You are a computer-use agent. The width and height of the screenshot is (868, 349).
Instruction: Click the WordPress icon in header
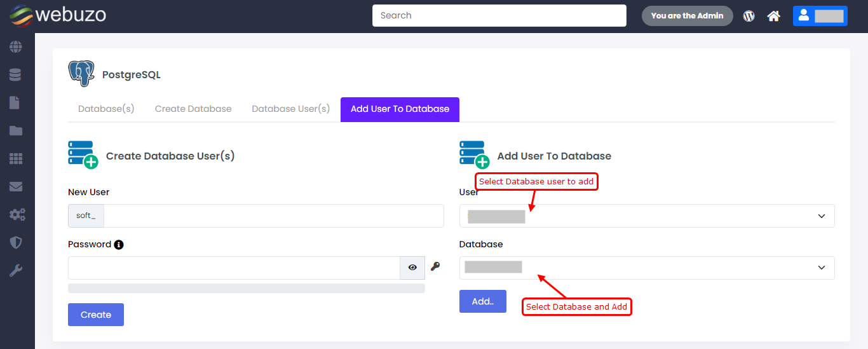tap(749, 16)
